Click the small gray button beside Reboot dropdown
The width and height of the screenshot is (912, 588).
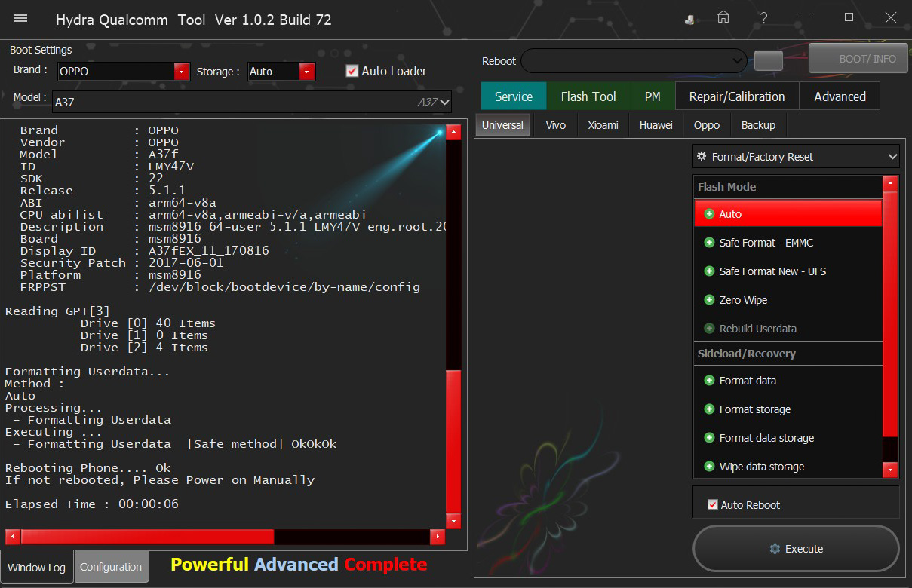(768, 61)
